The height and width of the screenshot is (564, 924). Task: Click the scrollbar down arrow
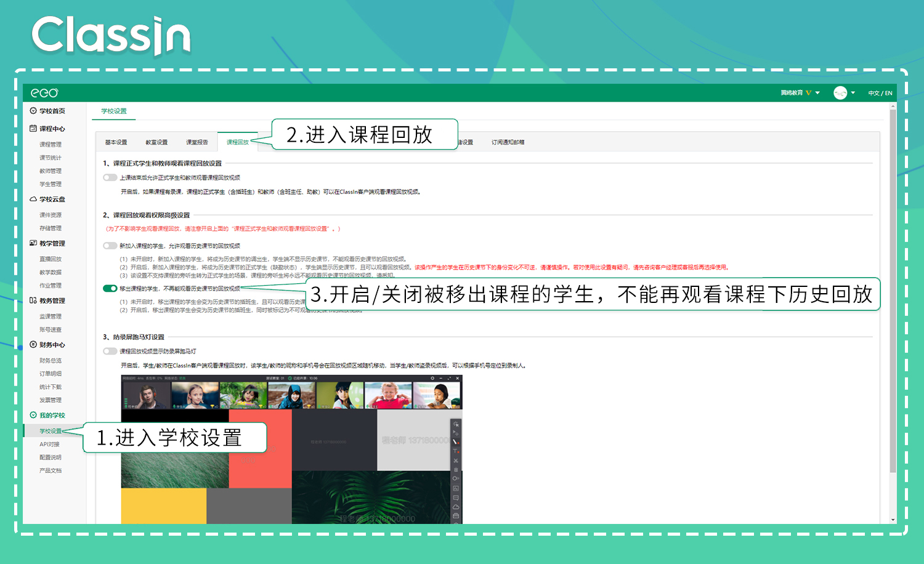pos(893,520)
